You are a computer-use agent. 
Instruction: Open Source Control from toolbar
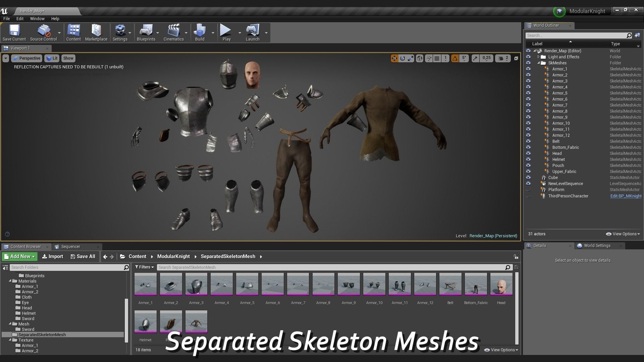pyautogui.click(x=44, y=31)
